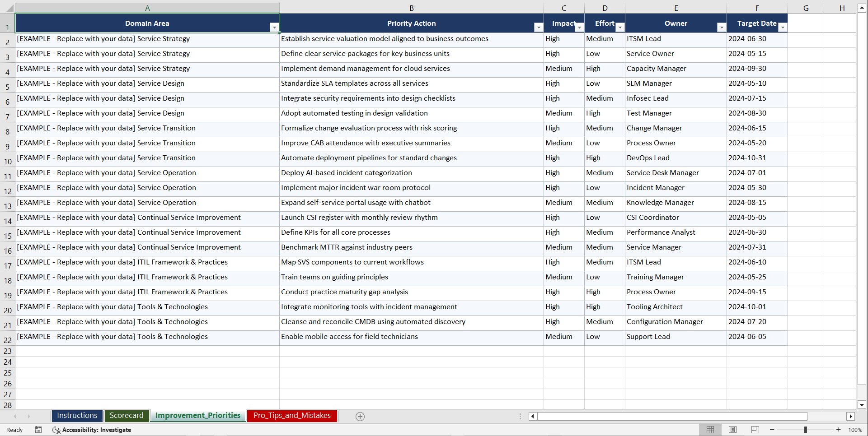
Task: Click the left sheet navigation arrow
Action: (15, 416)
